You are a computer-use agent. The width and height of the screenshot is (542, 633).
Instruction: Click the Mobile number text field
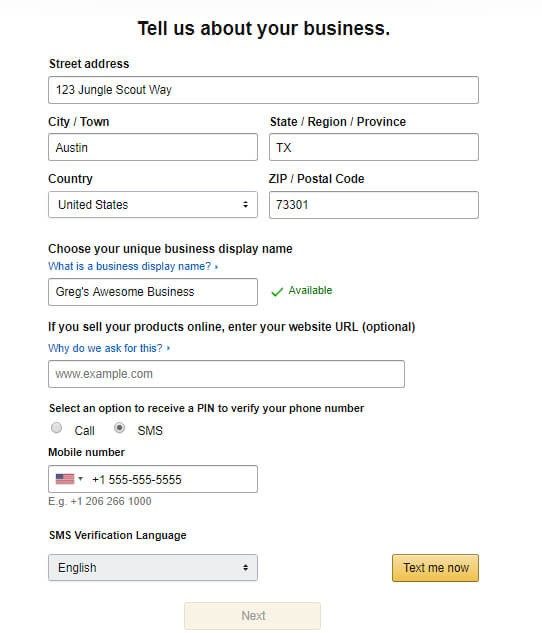click(x=153, y=479)
